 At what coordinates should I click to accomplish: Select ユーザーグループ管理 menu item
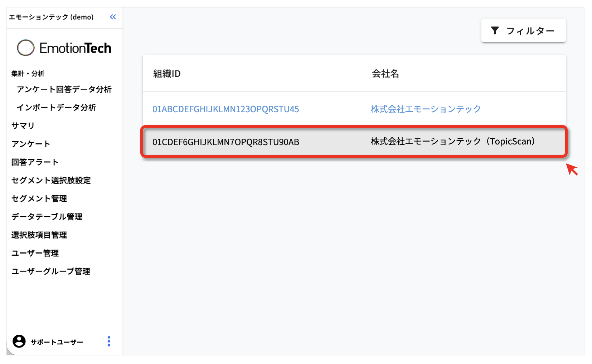(51, 272)
